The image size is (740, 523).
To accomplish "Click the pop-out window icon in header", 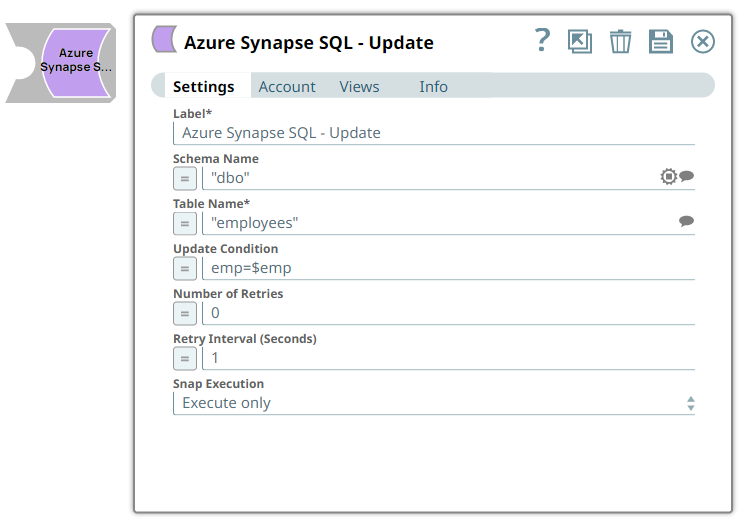I will (x=580, y=42).
